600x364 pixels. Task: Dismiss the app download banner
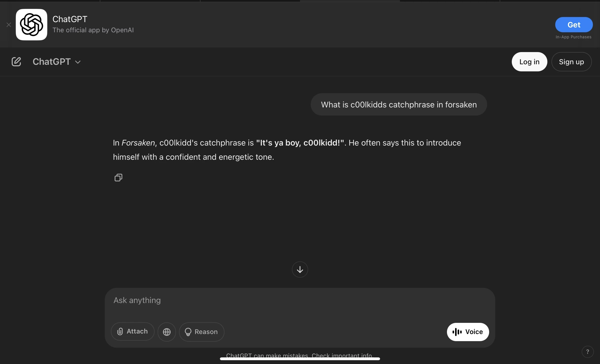coord(9,25)
